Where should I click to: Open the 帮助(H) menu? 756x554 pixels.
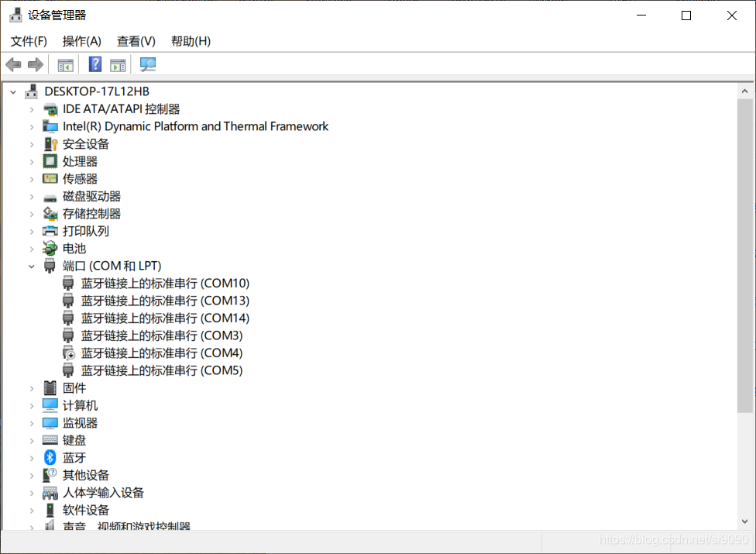click(x=191, y=42)
